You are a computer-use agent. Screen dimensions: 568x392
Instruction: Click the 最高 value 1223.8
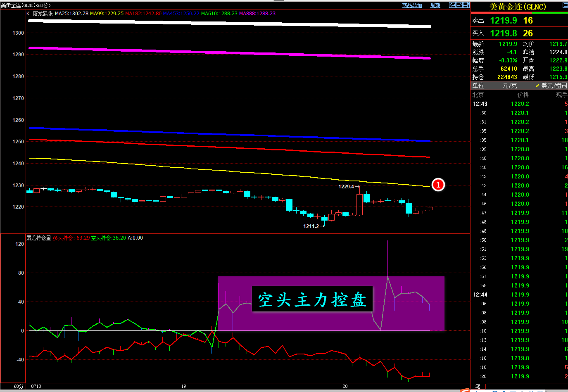[558, 69]
